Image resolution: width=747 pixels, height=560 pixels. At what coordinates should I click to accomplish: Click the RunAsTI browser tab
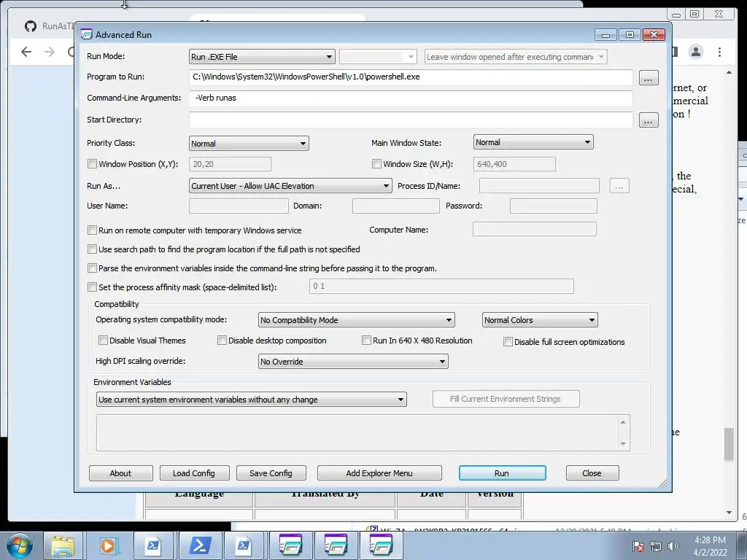(50, 26)
